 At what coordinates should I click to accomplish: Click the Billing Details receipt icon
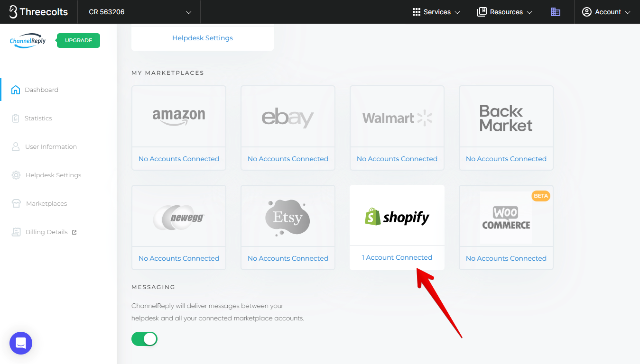[17, 232]
